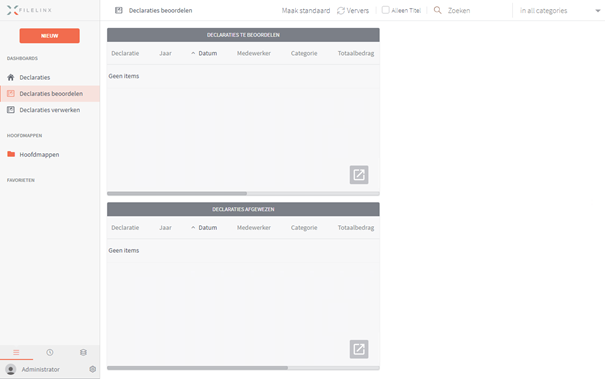Open settings gear next to Administrator
Screen dimensions: 605x379
pyautogui.click(x=92, y=369)
